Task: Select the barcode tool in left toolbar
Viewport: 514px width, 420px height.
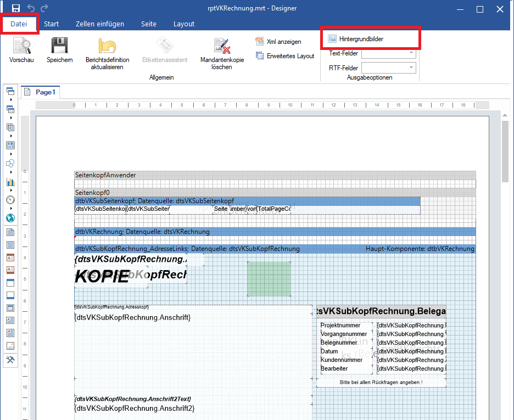Action: (x=10, y=145)
